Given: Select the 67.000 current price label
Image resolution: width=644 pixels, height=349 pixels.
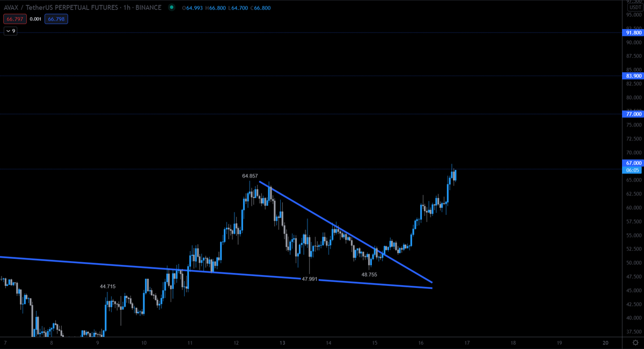Looking at the screenshot, I should [633, 163].
